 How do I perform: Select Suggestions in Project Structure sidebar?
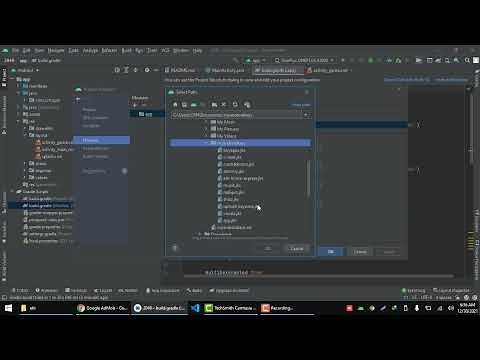94,171
